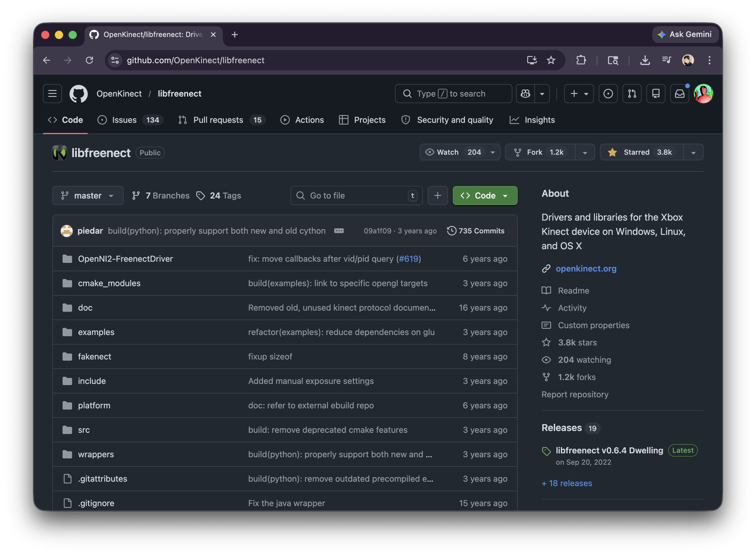
Task: Click inside the Go to file field
Action: [x=346, y=196]
